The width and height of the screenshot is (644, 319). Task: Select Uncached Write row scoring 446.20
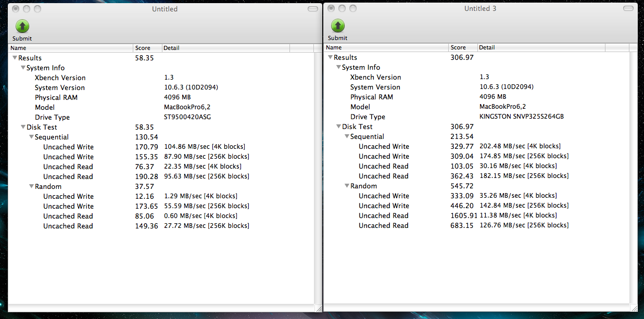tap(477, 206)
